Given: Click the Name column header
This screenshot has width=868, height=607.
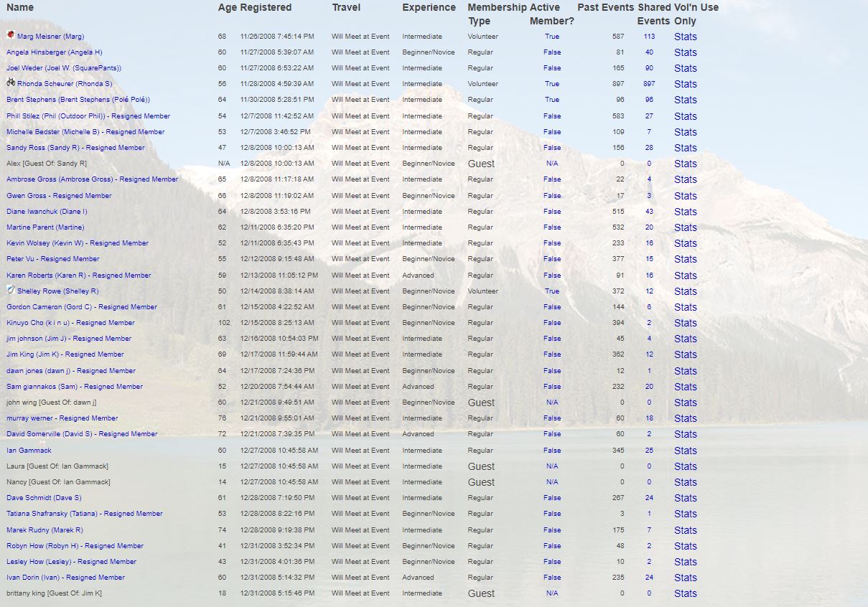Looking at the screenshot, I should 20,7.
